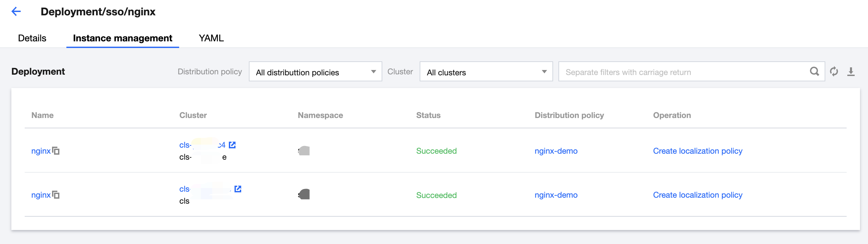Copy the second nginx instance name
The height and width of the screenshot is (244, 868).
[x=56, y=195]
